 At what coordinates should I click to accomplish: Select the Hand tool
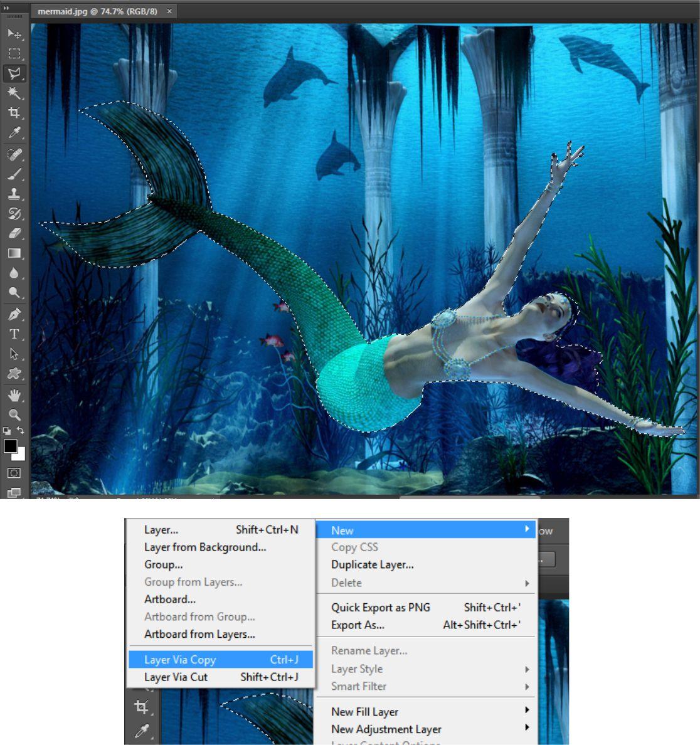click(14, 395)
